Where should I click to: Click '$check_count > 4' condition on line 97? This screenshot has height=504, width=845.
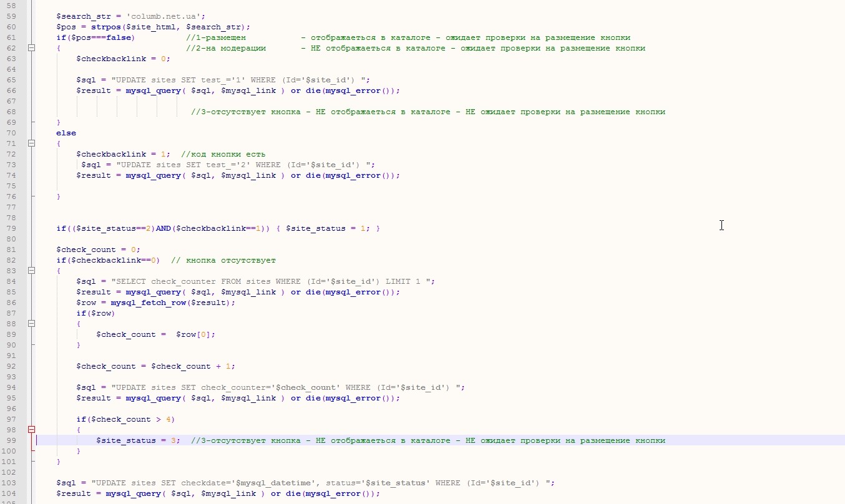pyautogui.click(x=131, y=419)
